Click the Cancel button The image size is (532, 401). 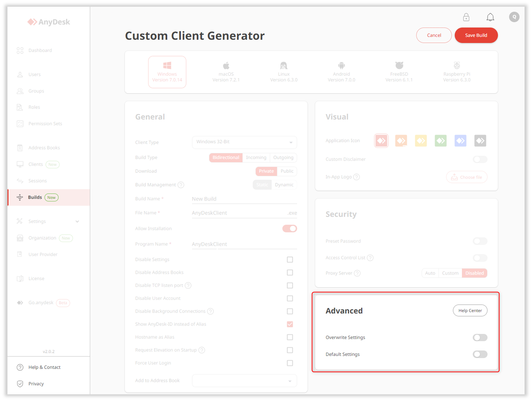coord(434,35)
